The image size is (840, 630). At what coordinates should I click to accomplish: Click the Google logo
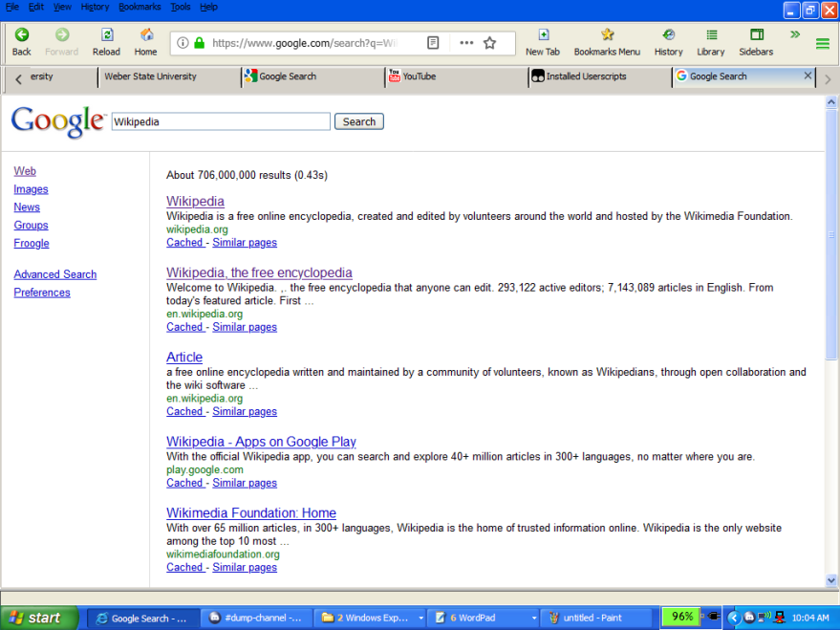(57, 121)
